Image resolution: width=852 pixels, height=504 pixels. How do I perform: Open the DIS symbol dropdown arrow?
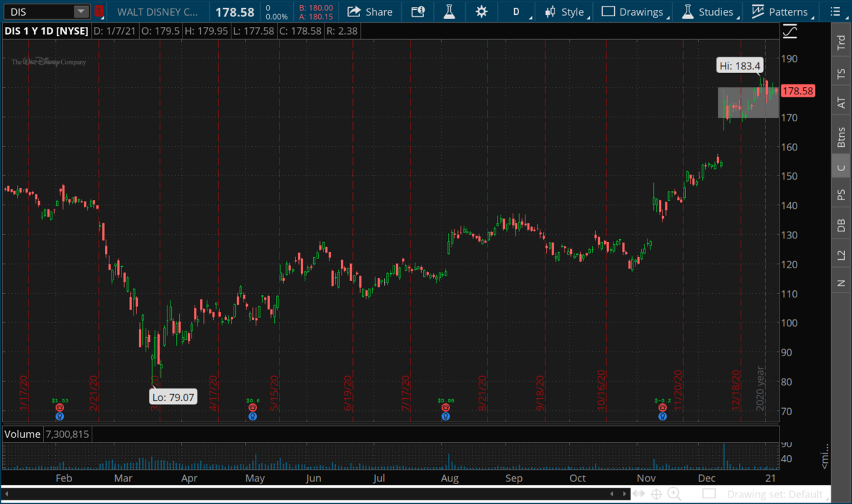[x=81, y=11]
